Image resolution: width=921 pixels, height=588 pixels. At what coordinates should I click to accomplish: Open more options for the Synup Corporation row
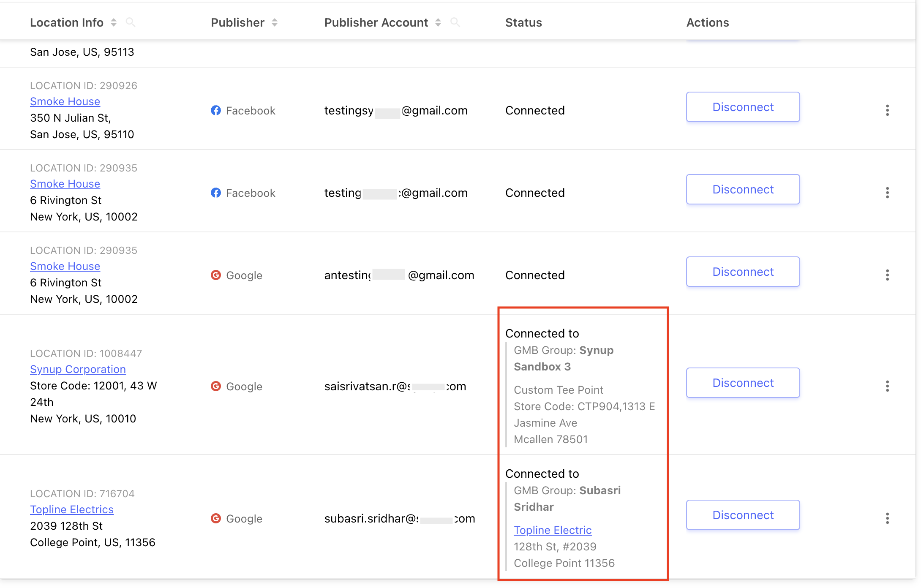click(887, 386)
